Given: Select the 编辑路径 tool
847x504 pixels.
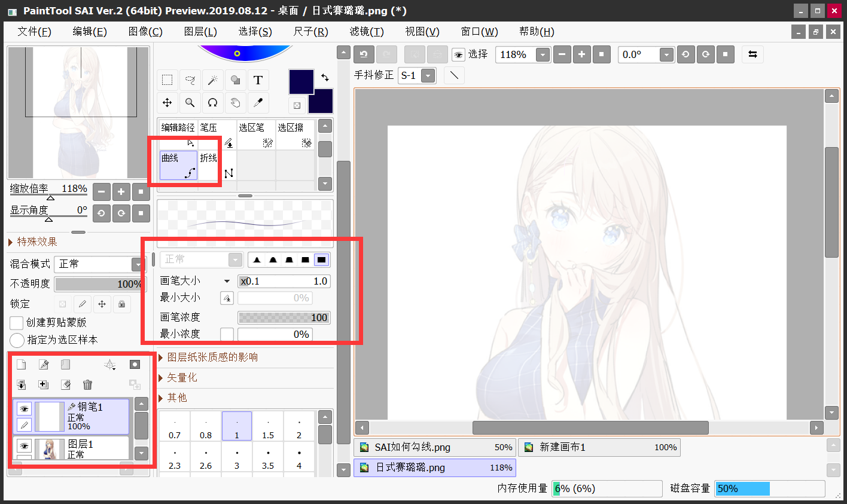Looking at the screenshot, I should coord(178,135).
